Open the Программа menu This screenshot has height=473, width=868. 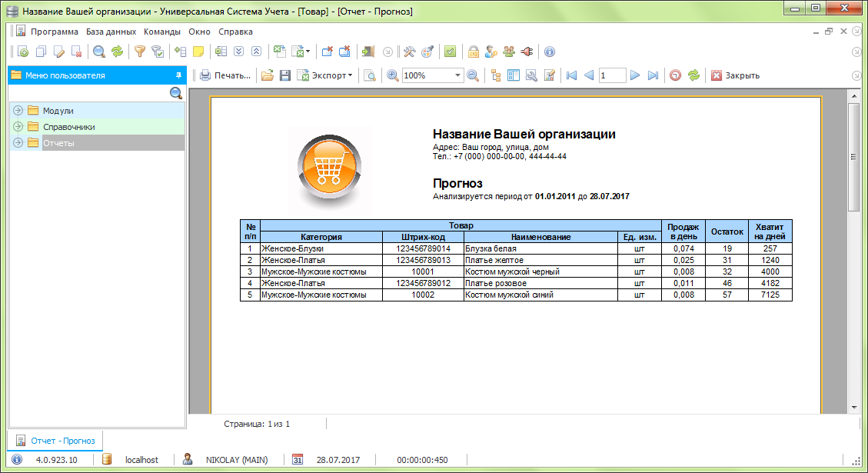55,32
